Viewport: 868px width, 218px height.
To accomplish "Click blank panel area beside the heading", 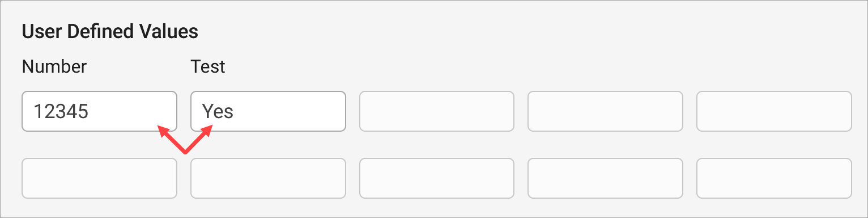I will 510,32.
